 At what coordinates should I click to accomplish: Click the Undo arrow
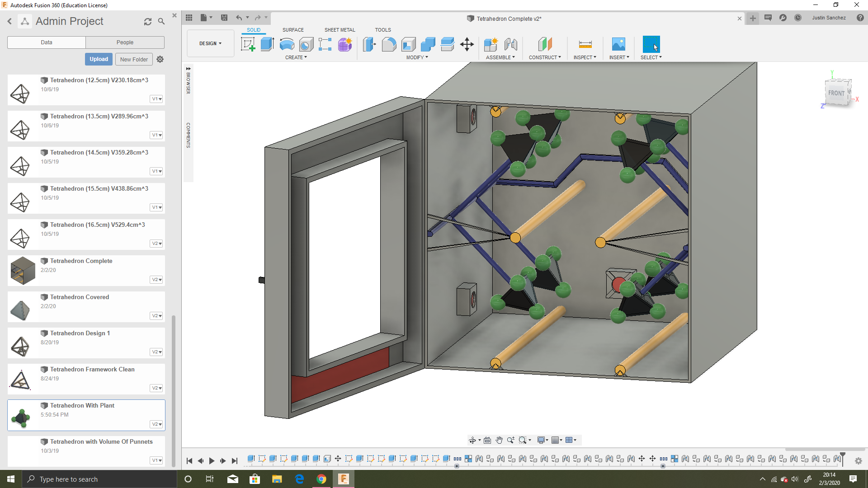point(239,18)
